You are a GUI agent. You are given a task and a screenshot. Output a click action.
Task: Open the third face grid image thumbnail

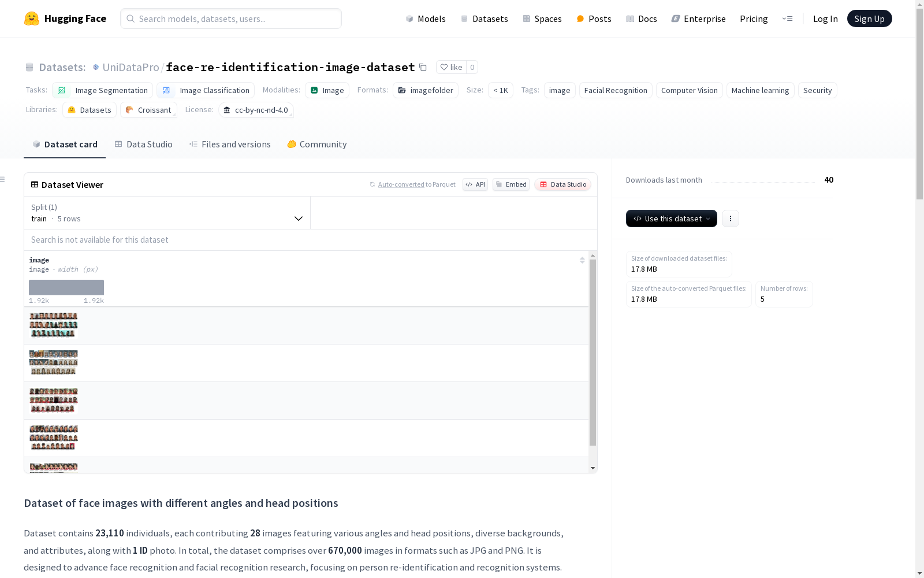click(54, 400)
